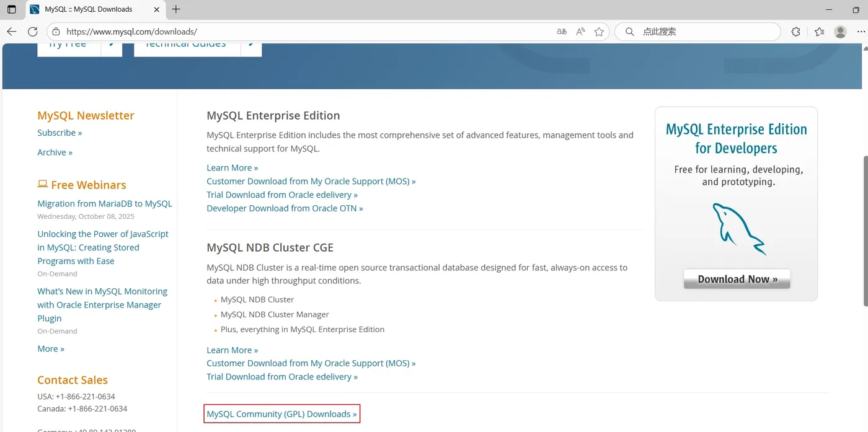This screenshot has height=432, width=868.
Task: Reload the MySQL downloads page
Action: 33,32
